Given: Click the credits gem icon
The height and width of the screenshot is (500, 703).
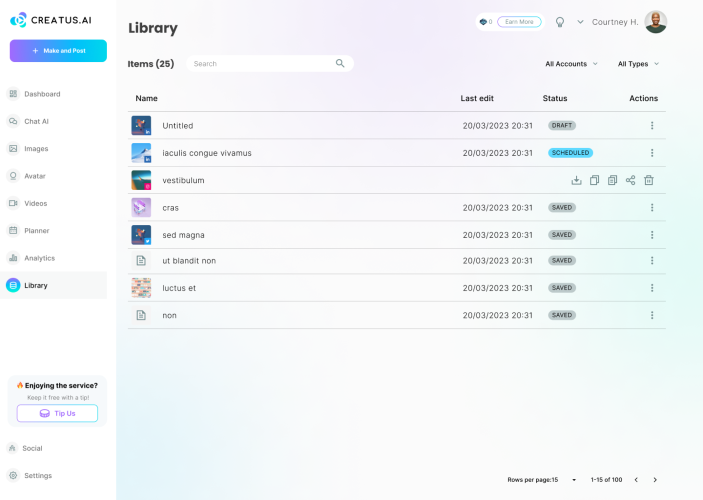Looking at the screenshot, I should [483, 22].
